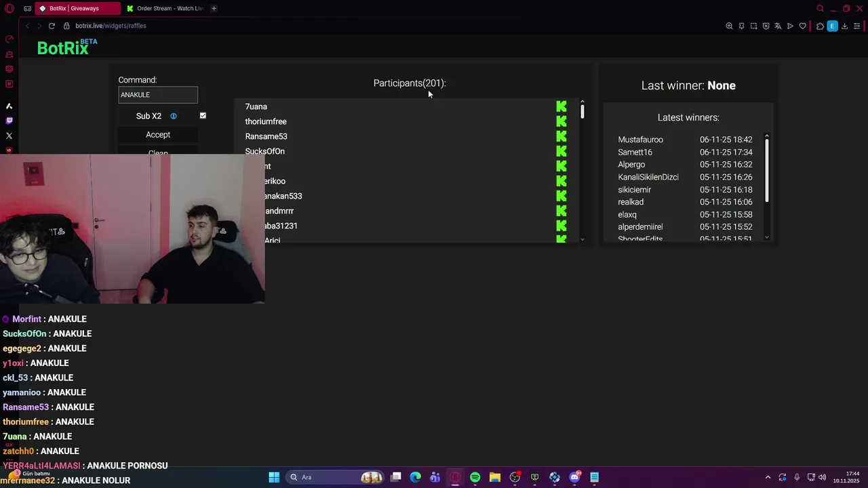
Task: Open the extensions cube icon
Action: click(820, 26)
